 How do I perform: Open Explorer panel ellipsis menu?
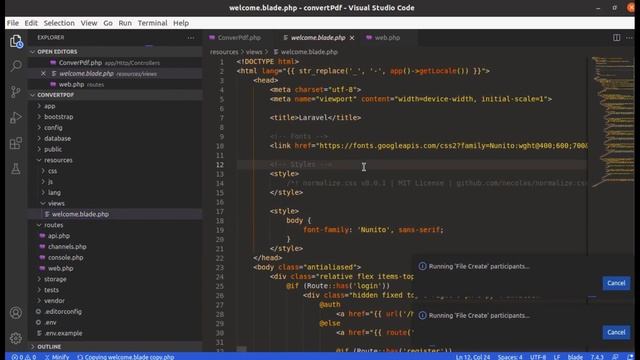point(191,38)
